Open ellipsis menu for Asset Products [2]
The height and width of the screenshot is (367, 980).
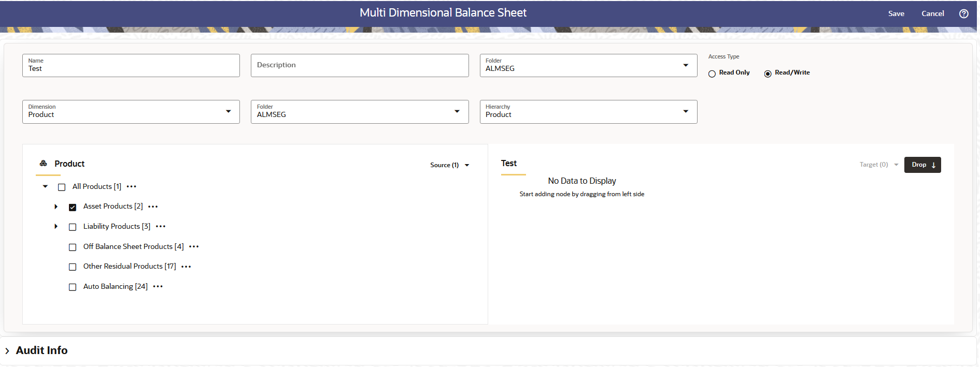click(x=153, y=207)
